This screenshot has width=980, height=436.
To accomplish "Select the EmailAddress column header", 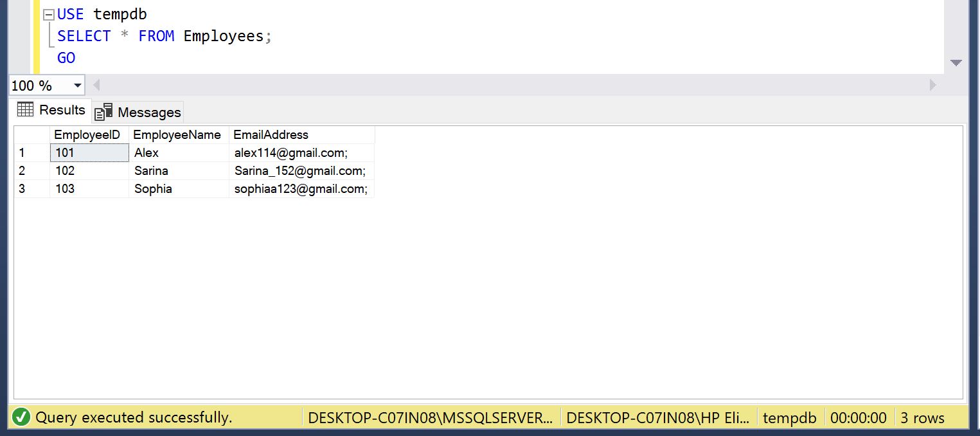I will 271,135.
